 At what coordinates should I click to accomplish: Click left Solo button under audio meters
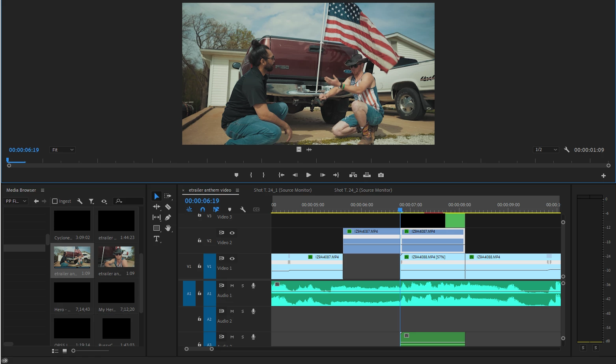[583, 348]
